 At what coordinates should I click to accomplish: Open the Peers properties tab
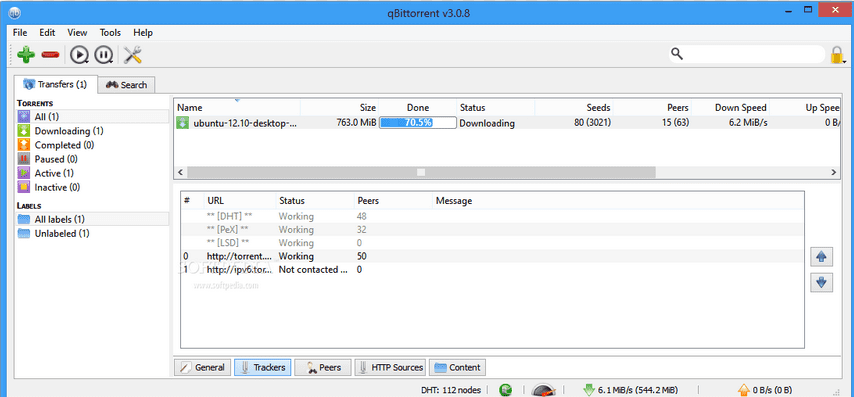pos(324,368)
